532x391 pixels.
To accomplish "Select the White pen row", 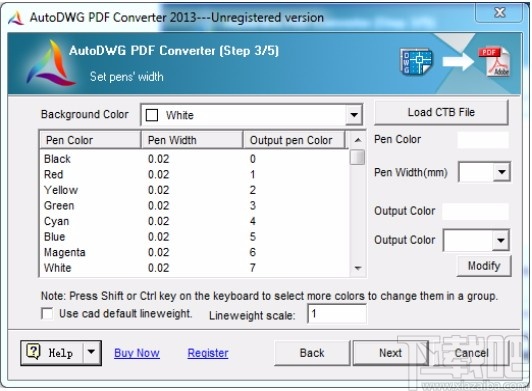I will [194, 268].
